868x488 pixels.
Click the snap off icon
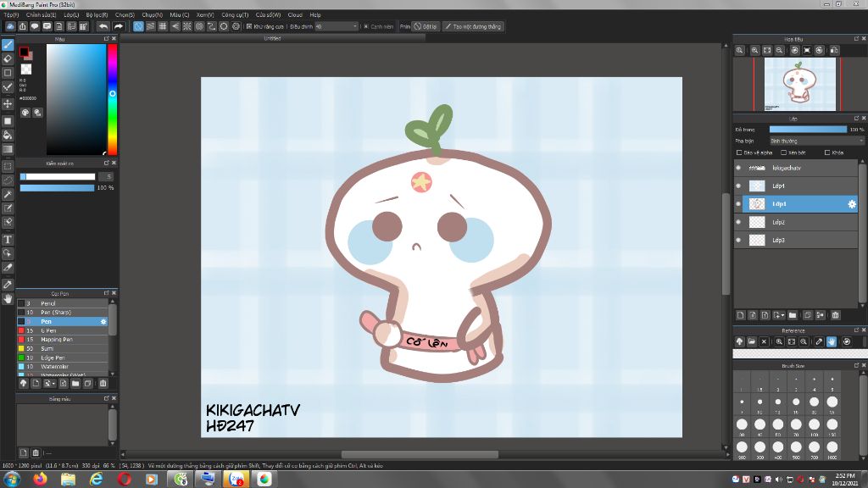pyautogui.click(x=138, y=26)
